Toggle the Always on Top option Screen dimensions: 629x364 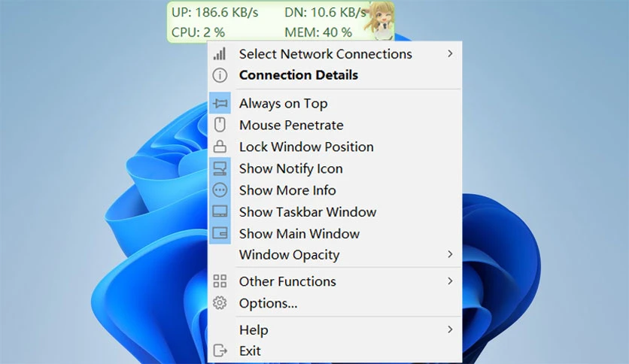point(335,104)
